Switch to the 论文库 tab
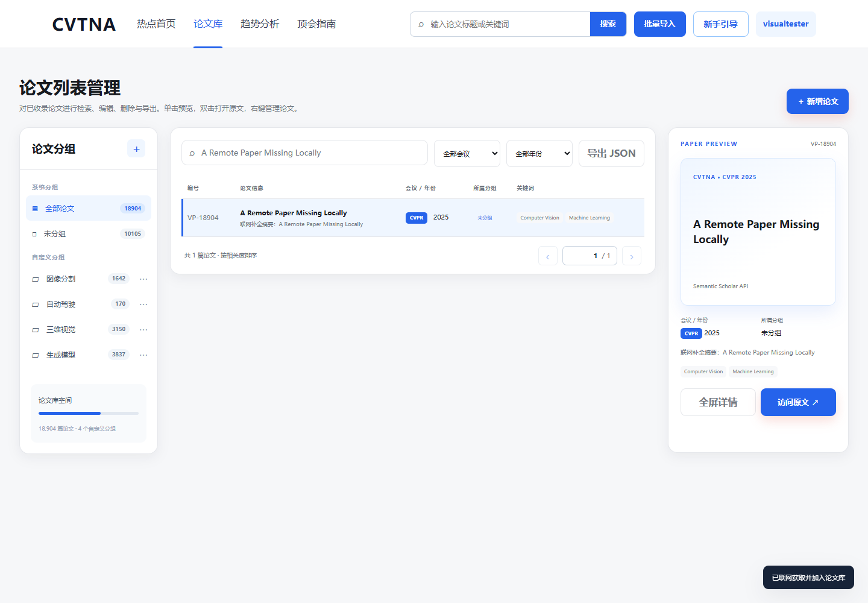 click(x=208, y=24)
